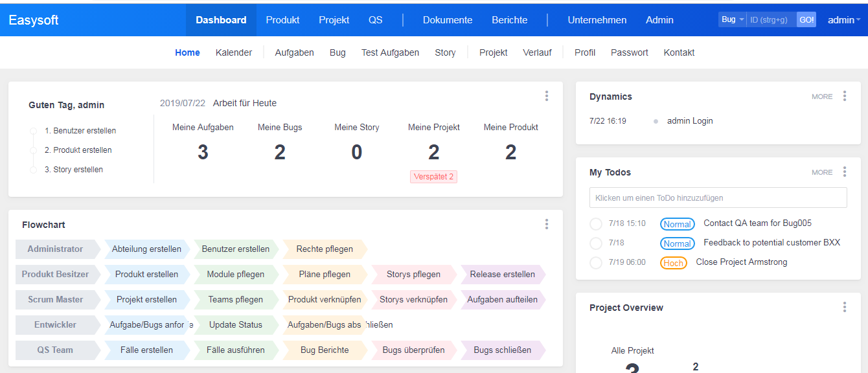Open the Meine Aufgaben count 3
This screenshot has width=868, height=373.
203,152
